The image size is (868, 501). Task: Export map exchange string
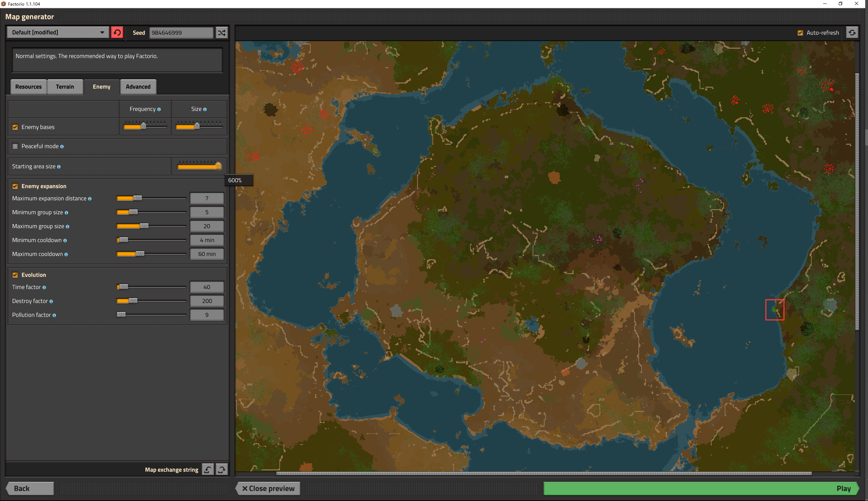click(x=222, y=470)
